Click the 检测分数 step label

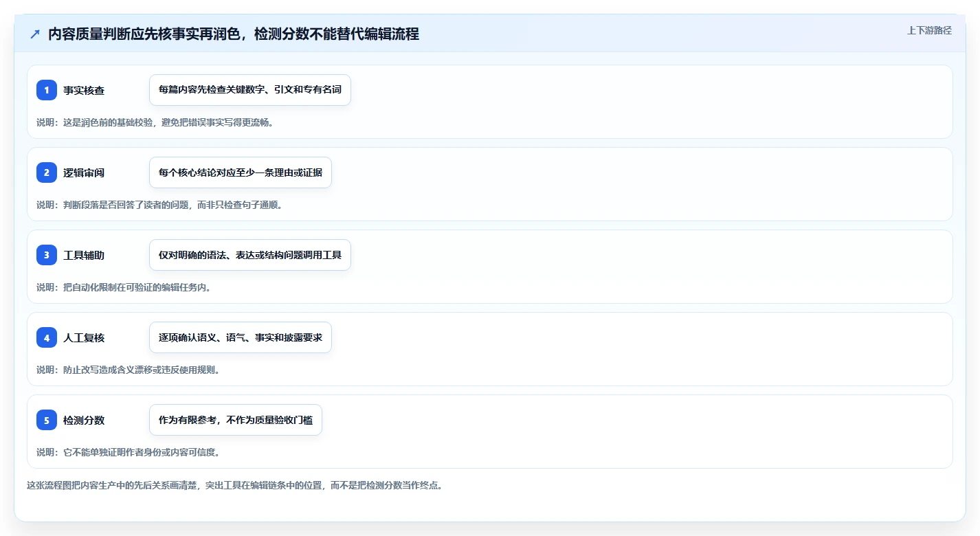point(84,421)
